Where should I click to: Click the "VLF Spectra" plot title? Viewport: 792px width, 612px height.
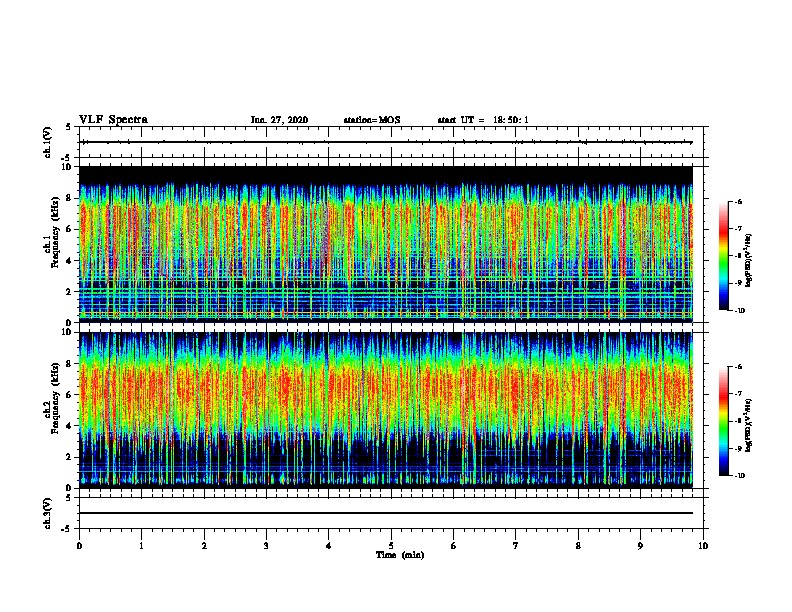pyautogui.click(x=113, y=120)
